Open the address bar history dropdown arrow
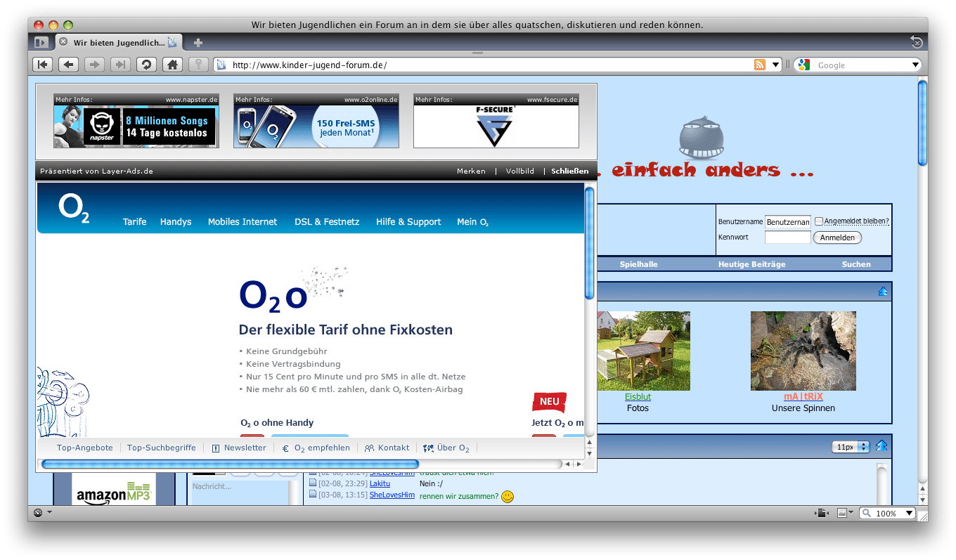 coord(776,65)
